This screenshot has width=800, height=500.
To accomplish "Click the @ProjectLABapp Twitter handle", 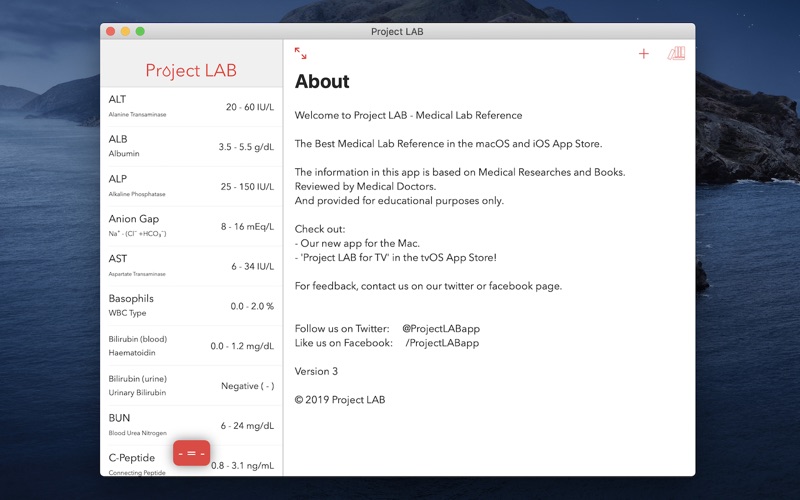I will coord(441,329).
